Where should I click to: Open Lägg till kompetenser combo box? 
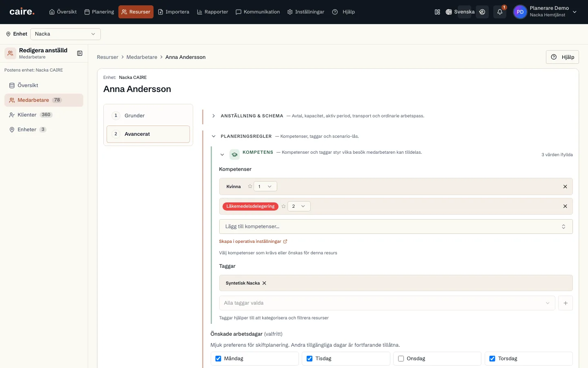[x=396, y=227]
